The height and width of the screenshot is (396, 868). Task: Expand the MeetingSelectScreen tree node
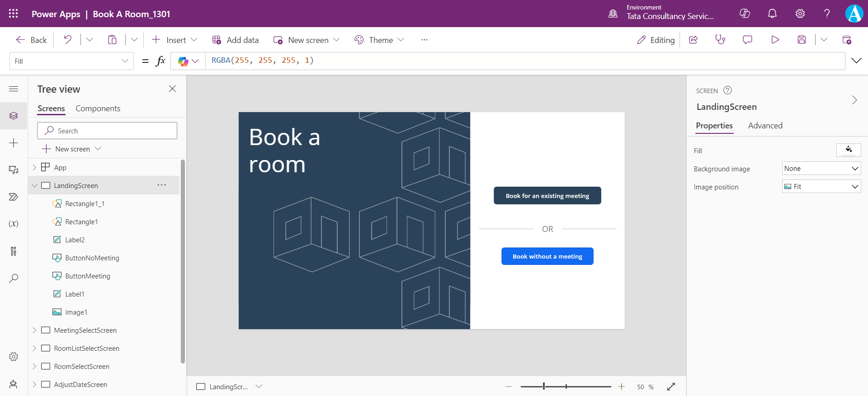coord(35,330)
